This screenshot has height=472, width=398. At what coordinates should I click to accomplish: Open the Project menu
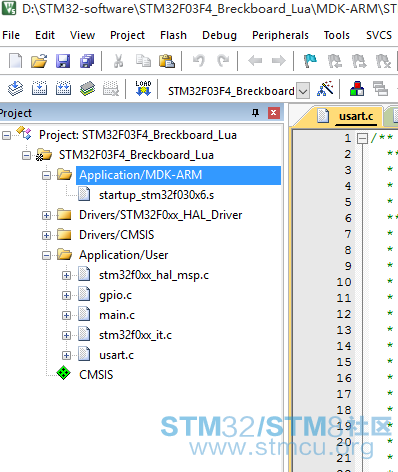point(127,35)
